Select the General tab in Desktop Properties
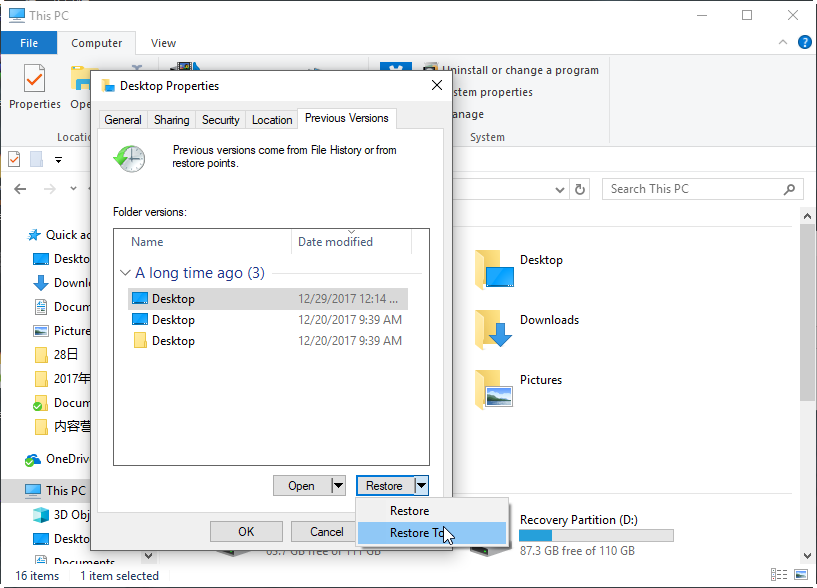The width and height of the screenshot is (817, 588). [123, 120]
